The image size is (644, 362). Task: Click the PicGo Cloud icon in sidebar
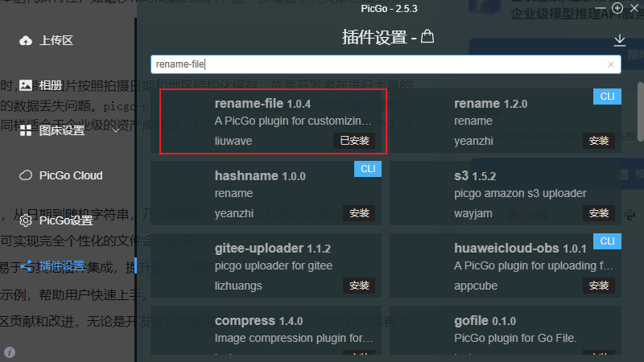[26, 175]
